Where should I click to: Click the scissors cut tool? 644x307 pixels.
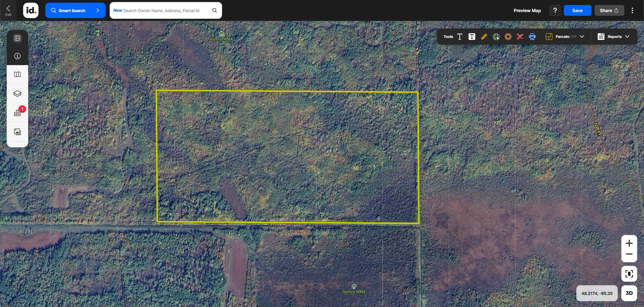(x=520, y=37)
